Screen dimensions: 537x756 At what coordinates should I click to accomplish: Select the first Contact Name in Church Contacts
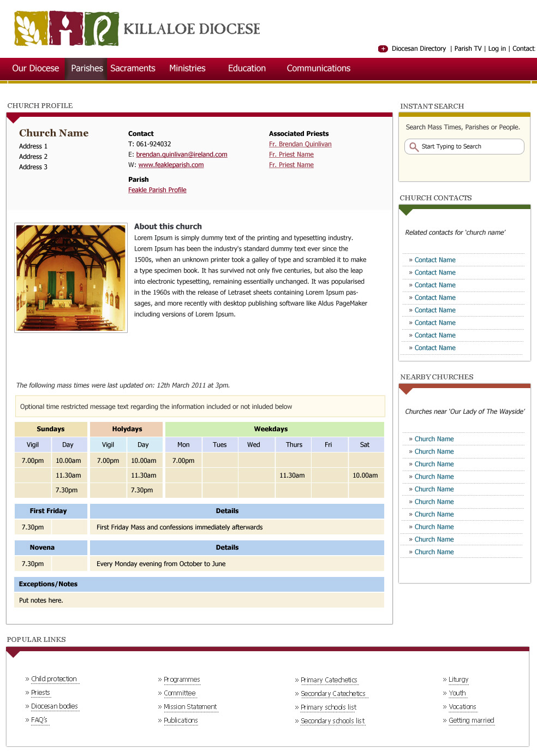pyautogui.click(x=435, y=260)
